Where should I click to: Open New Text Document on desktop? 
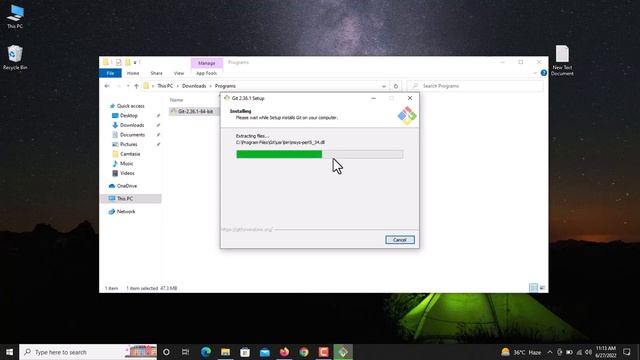[562, 60]
